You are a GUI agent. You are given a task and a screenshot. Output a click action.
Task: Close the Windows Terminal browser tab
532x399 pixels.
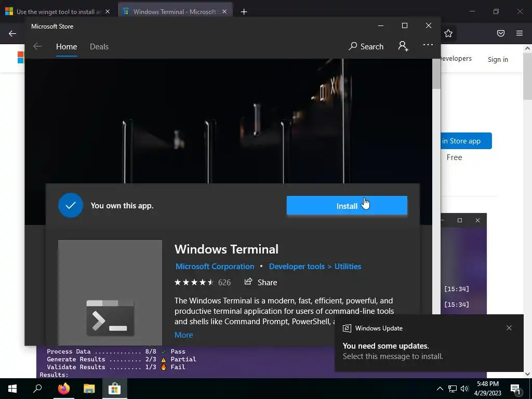click(x=224, y=11)
